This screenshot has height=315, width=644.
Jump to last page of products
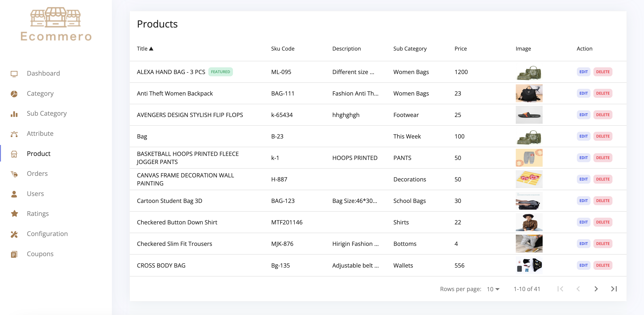point(614,289)
